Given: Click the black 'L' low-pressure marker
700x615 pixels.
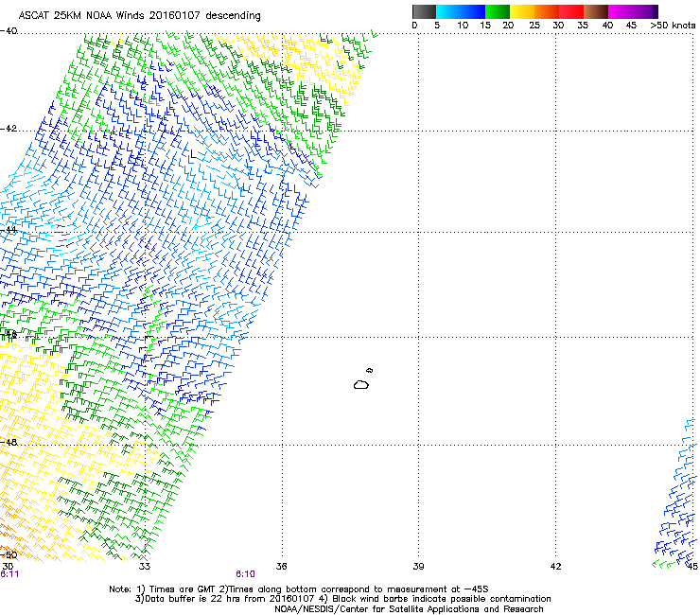Looking at the screenshot, I should point(192,154).
